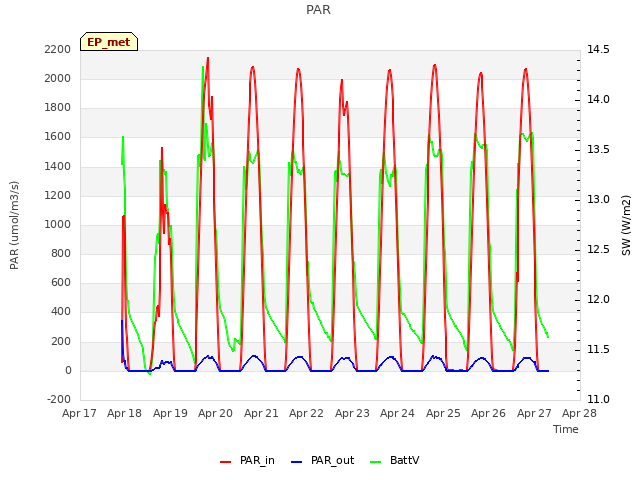Screen dimensions: 640x480
Task: Click the 2000 left axis value
Action: tap(58, 78)
